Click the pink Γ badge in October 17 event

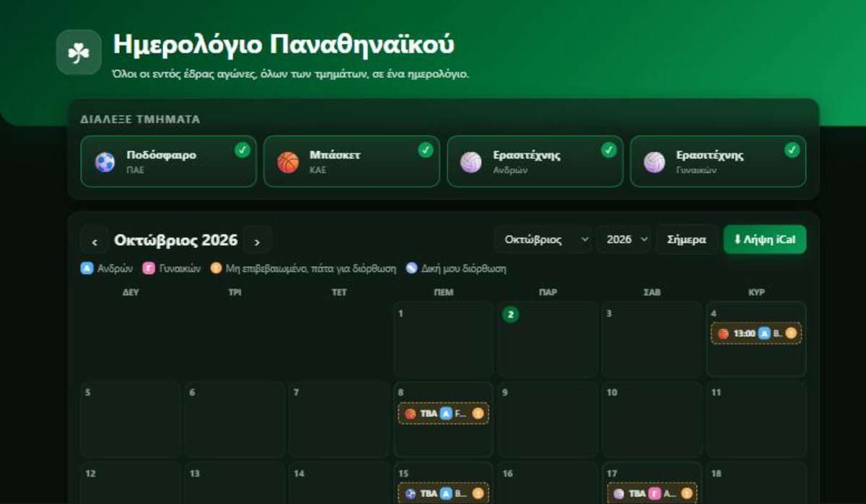[x=654, y=494]
